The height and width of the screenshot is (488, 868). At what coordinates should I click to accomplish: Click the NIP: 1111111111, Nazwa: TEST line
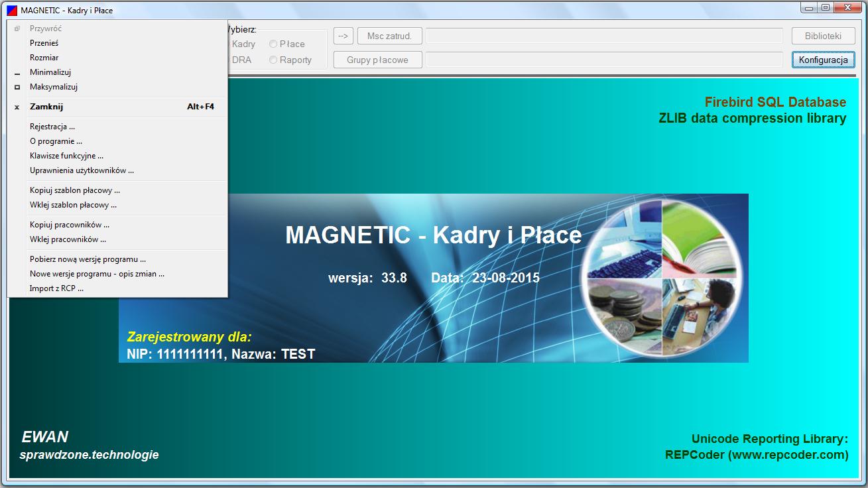tap(221, 354)
